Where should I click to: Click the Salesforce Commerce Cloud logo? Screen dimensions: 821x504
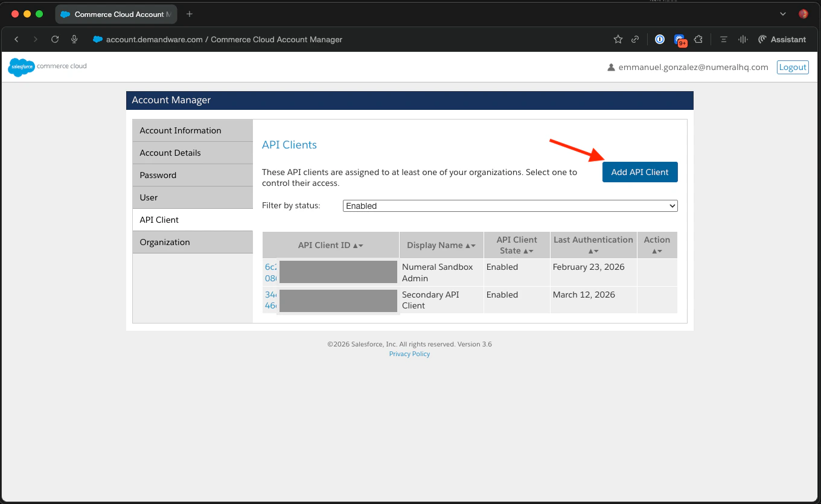tap(47, 66)
